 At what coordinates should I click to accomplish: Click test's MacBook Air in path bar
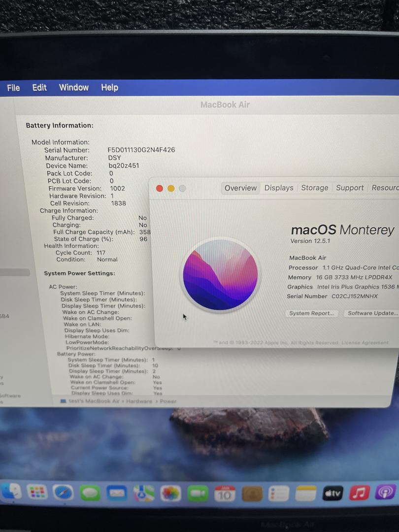click(94, 401)
